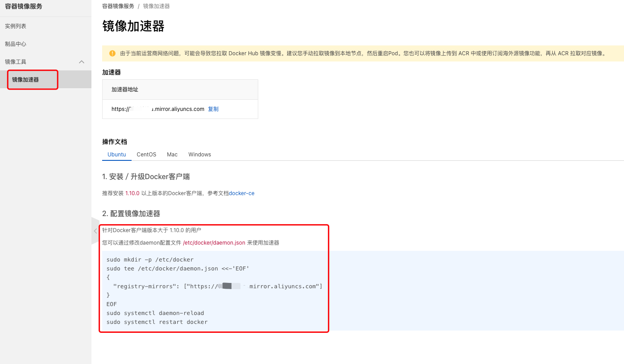Image resolution: width=624 pixels, height=364 pixels.
Task: Select 镜像加速器 in the sidebar
Action: tap(25, 80)
